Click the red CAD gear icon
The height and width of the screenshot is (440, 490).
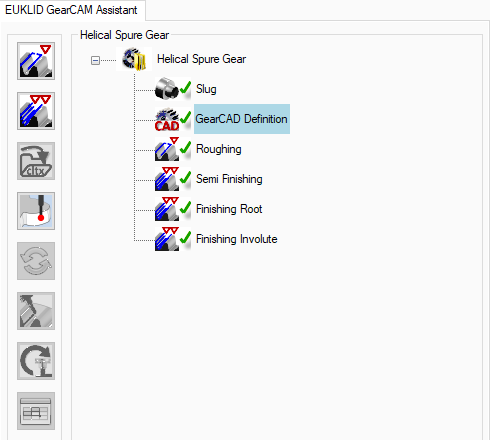167,119
